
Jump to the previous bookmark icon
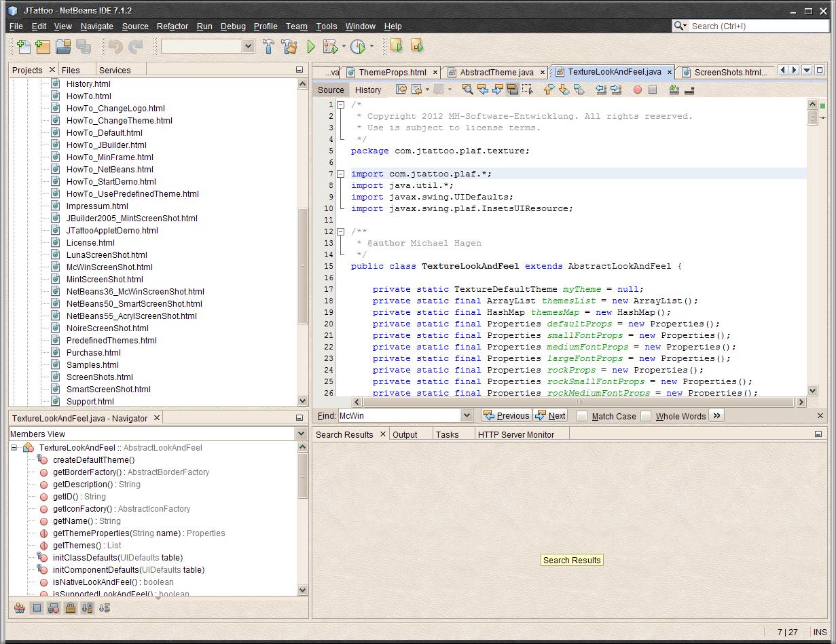pyautogui.click(x=549, y=90)
